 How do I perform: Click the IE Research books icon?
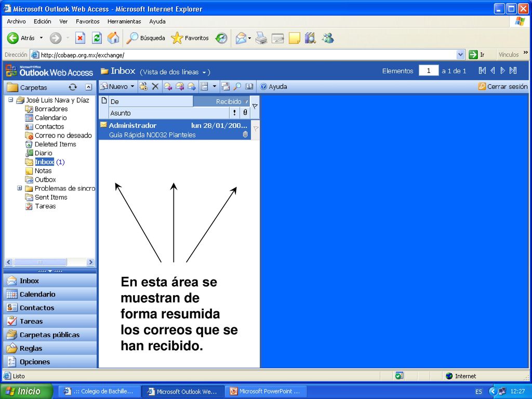[311, 38]
